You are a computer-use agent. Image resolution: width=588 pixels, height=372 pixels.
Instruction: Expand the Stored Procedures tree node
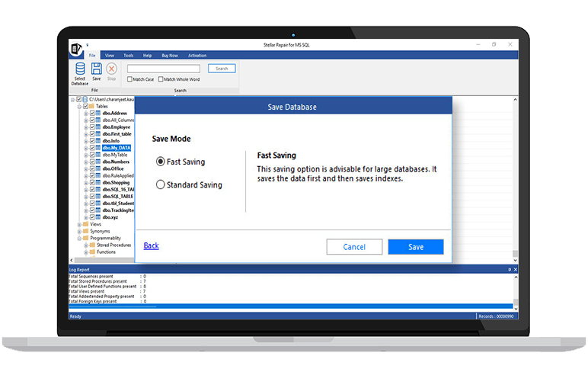tap(86, 245)
